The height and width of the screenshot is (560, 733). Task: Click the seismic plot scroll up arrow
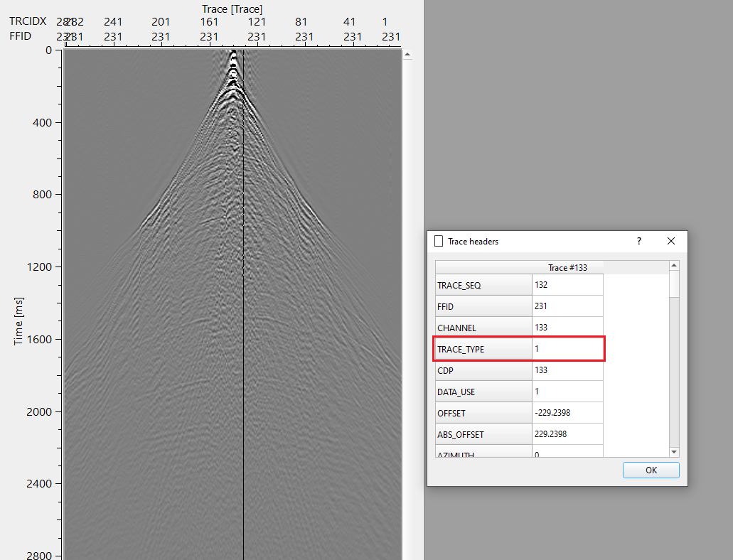pyautogui.click(x=407, y=54)
